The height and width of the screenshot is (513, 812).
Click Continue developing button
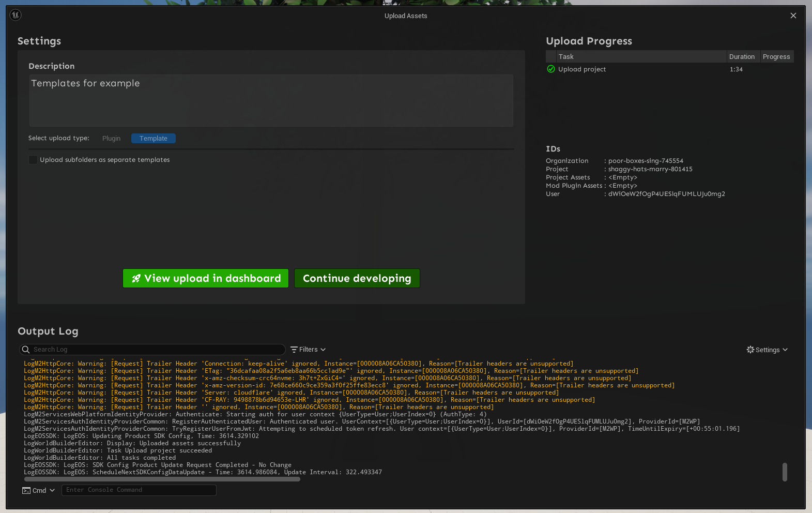(x=357, y=278)
